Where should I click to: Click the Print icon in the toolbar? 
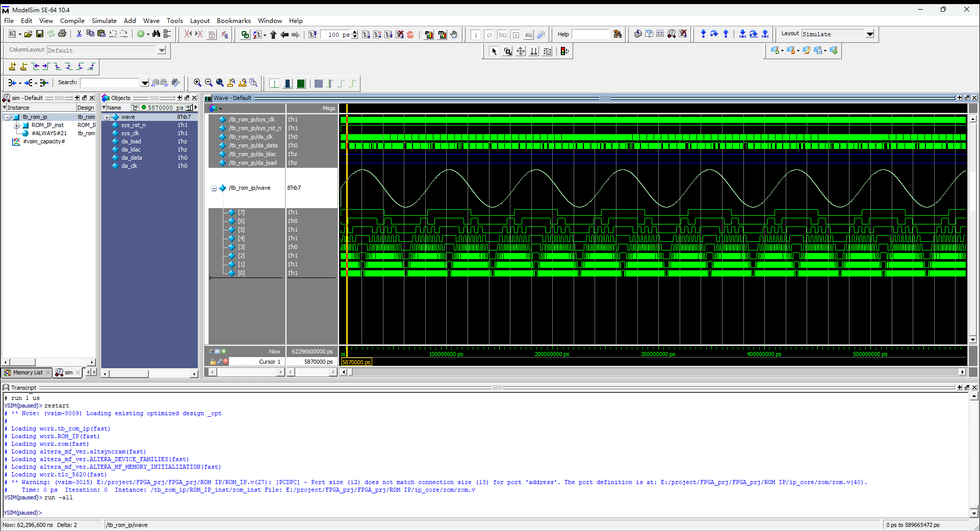[62, 34]
